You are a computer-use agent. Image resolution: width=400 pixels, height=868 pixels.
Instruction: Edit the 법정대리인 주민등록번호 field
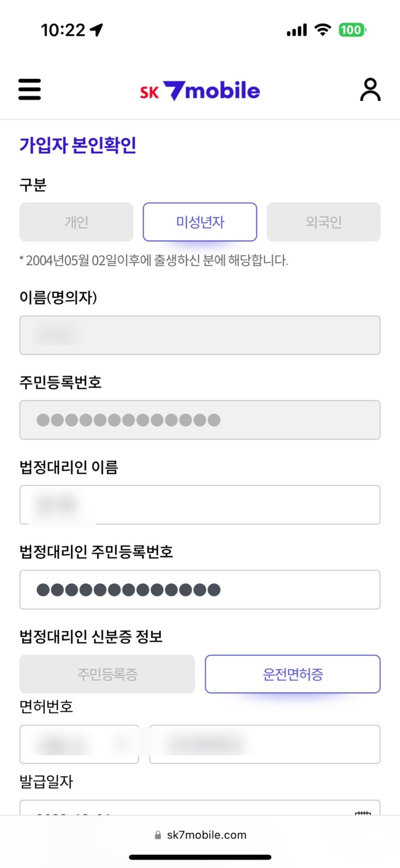(200, 590)
